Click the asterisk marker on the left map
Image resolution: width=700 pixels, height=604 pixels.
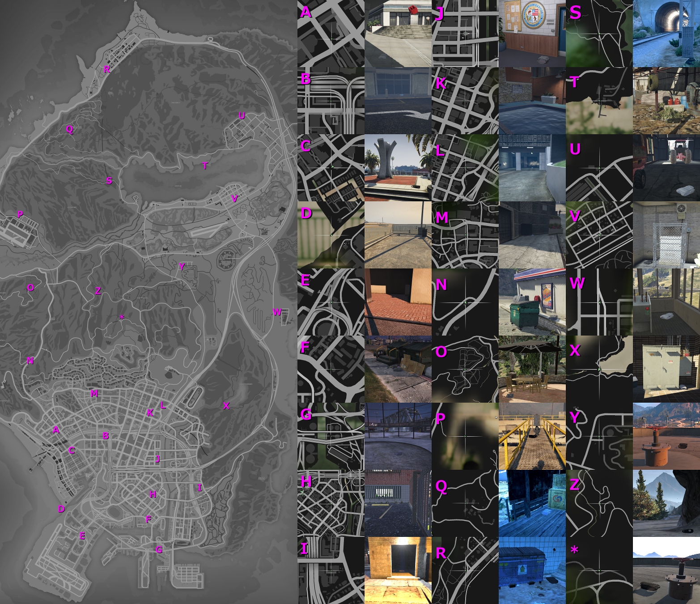pyautogui.click(x=122, y=318)
